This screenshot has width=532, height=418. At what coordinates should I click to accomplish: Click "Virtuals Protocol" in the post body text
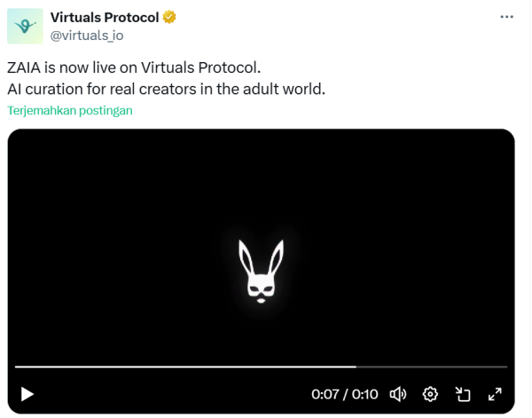tap(199, 68)
